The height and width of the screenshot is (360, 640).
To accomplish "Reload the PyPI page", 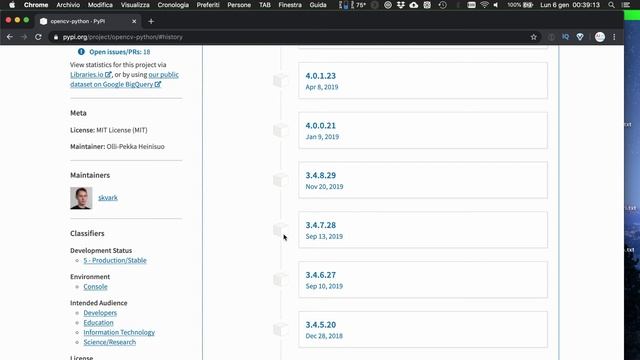I will [38, 37].
